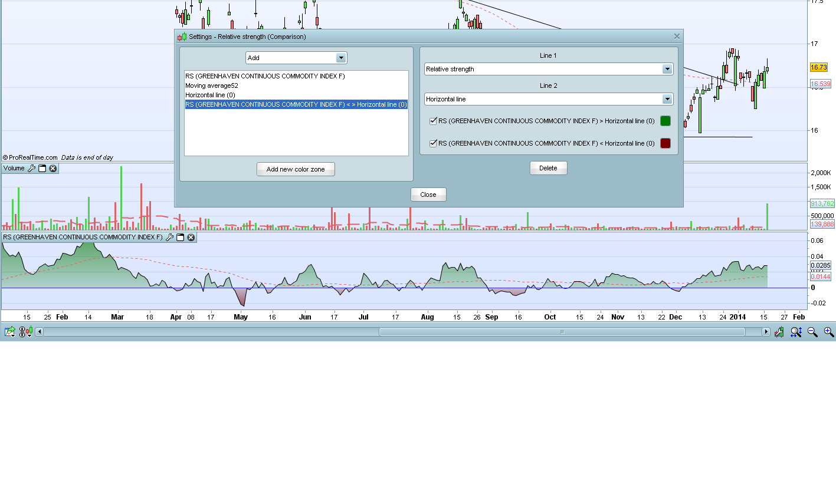
Task: Click the zoom in magnifier
Action: (829, 332)
